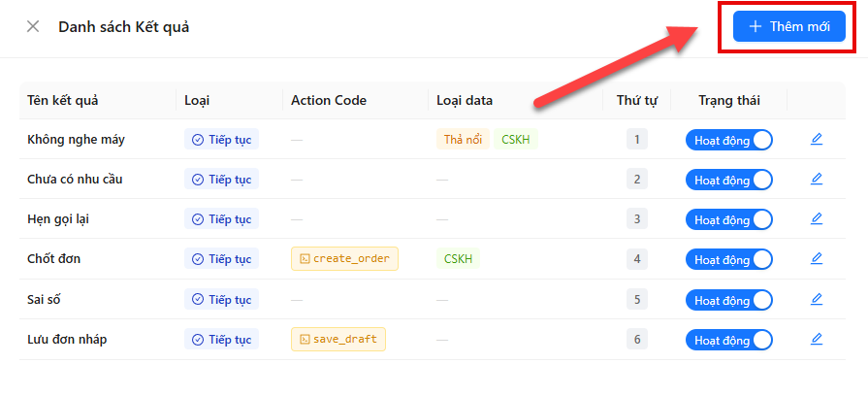The width and height of the screenshot is (868, 397).
Task: Edit the Lưu đơn nháp result
Action: point(816,339)
